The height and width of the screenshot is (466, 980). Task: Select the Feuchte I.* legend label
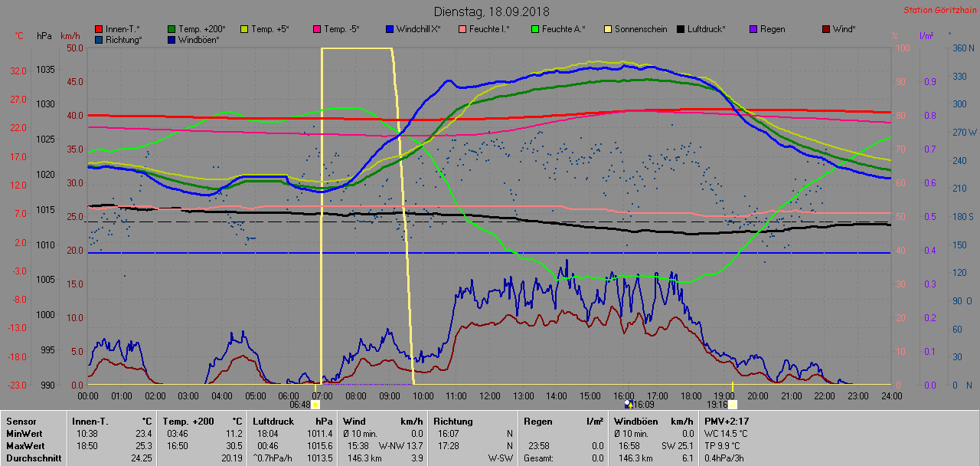point(490,29)
